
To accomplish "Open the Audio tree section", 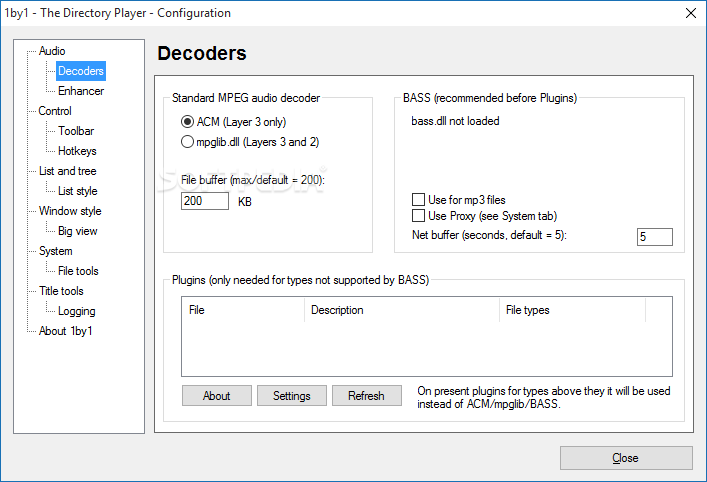I will pyautogui.click(x=52, y=51).
